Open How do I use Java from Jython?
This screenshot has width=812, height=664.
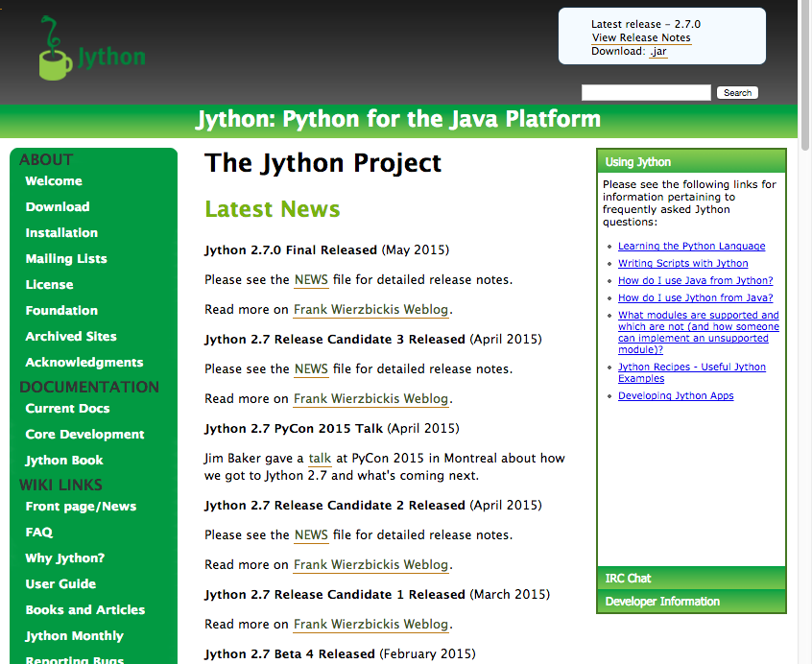click(696, 280)
